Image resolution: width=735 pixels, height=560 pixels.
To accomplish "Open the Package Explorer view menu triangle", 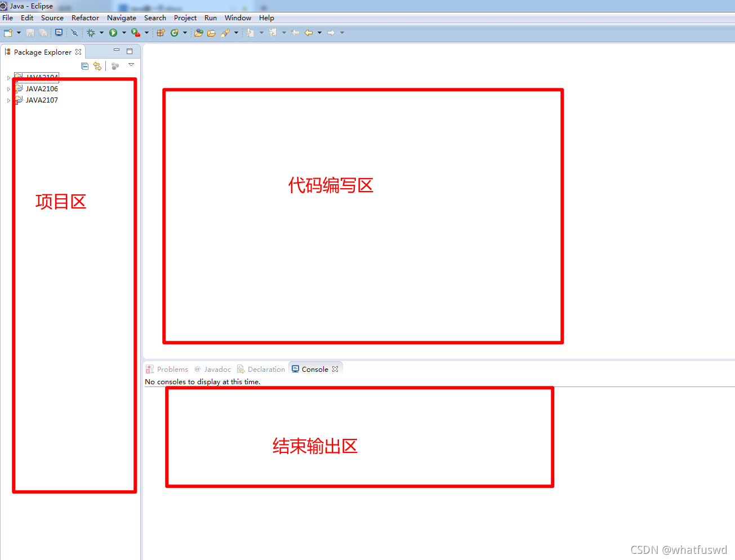I will 131,64.
